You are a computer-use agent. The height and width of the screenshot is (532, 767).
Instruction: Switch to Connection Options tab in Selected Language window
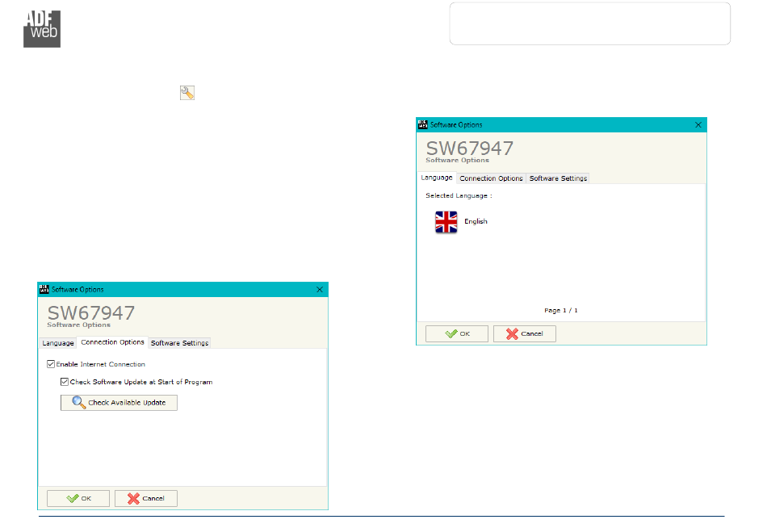tap(491, 178)
